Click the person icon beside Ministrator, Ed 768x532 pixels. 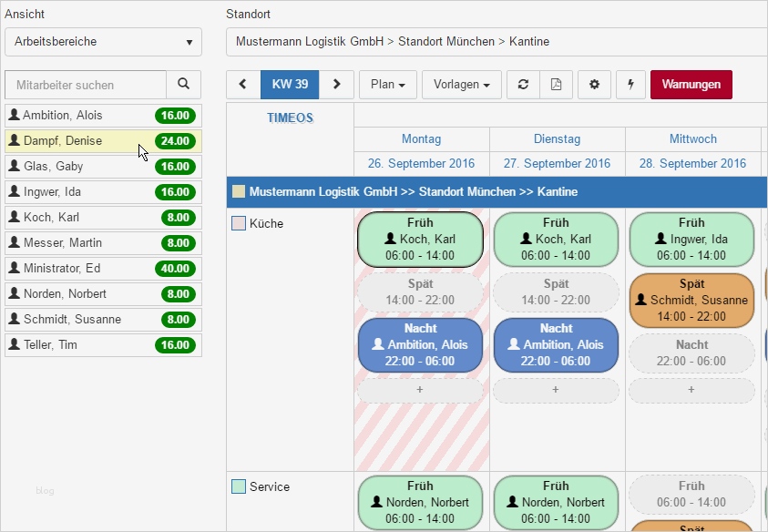point(15,268)
